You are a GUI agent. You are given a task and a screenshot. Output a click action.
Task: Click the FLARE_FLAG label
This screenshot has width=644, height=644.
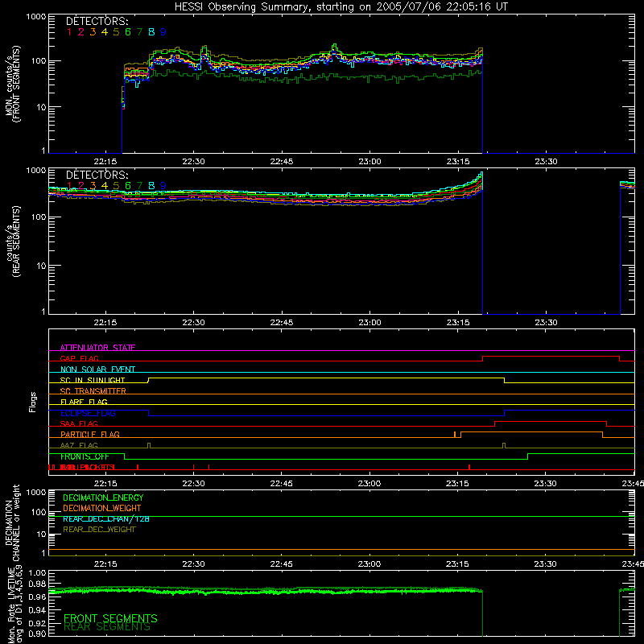pos(84,402)
